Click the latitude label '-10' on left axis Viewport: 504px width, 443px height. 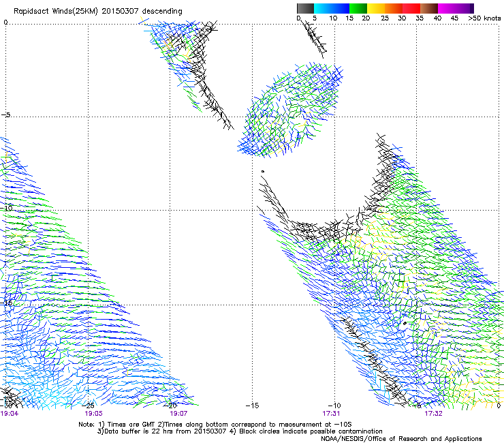coord(6,208)
